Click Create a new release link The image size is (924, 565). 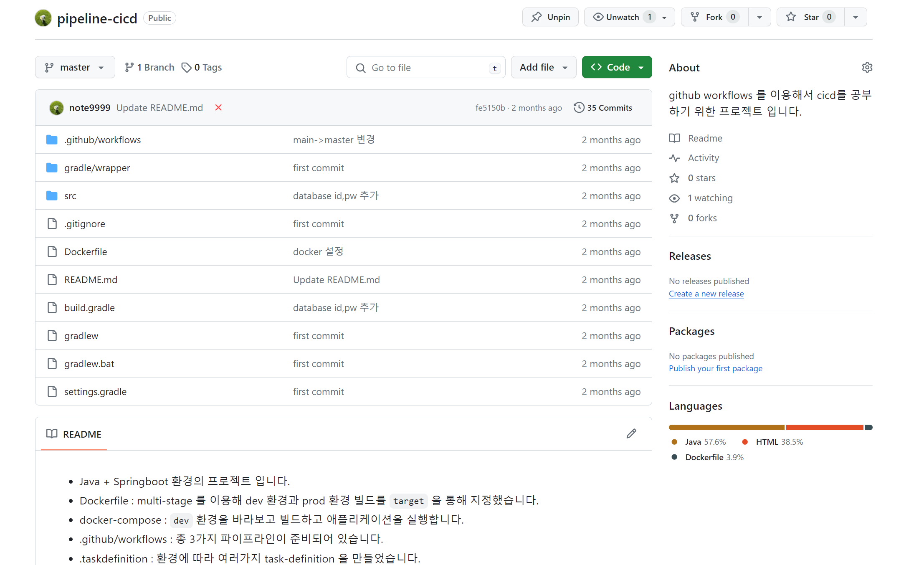pyautogui.click(x=706, y=294)
